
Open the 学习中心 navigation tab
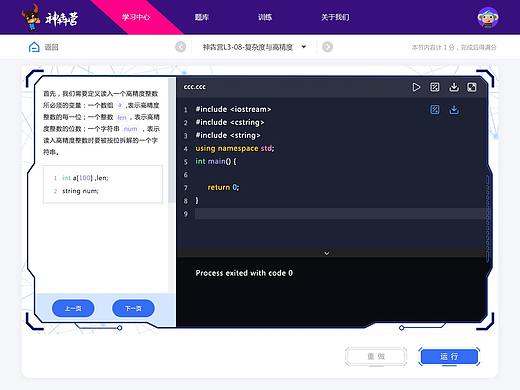136,17
